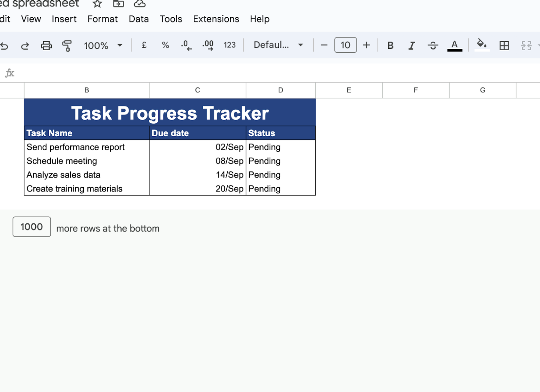Open the borders tool

(x=504, y=45)
